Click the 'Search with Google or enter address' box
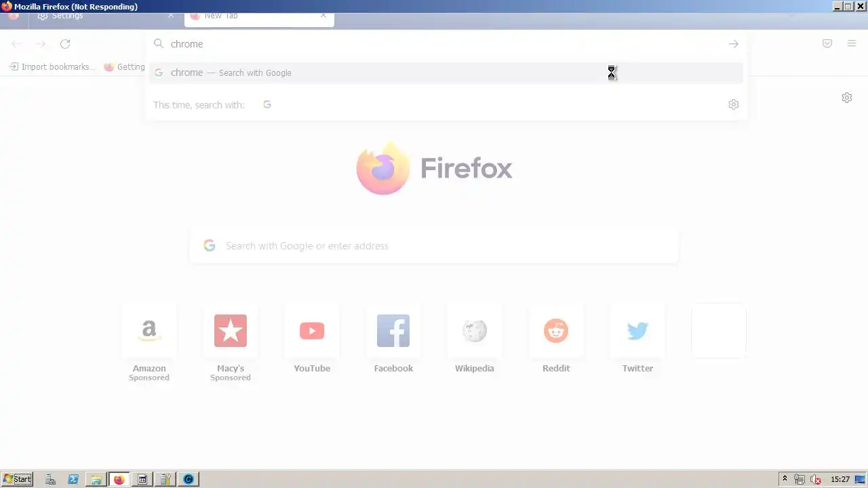Screen dimensions: 868x488 point(434,245)
